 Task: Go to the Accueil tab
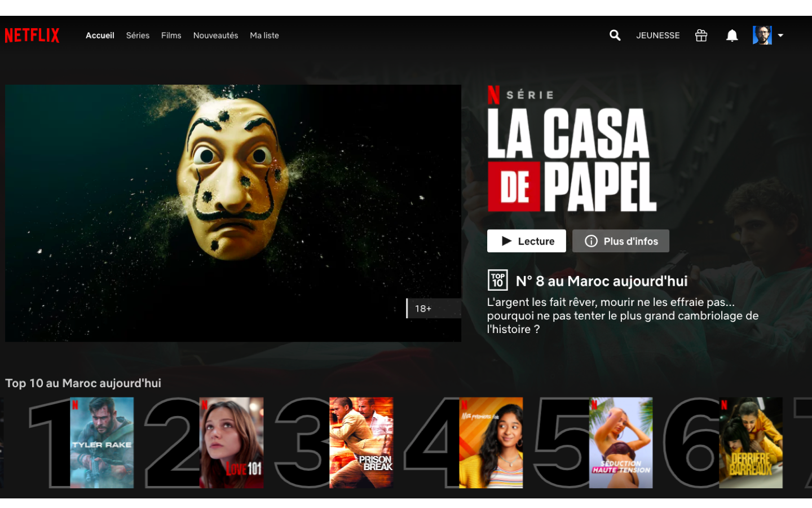[100, 36]
